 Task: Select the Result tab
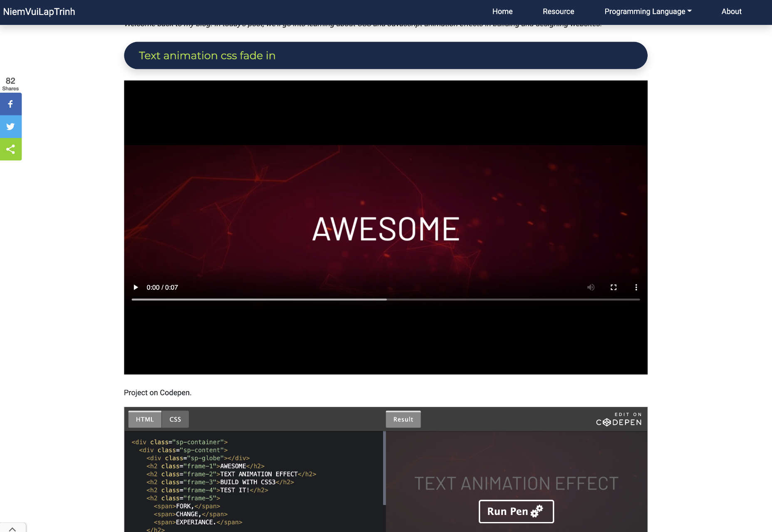tap(403, 419)
